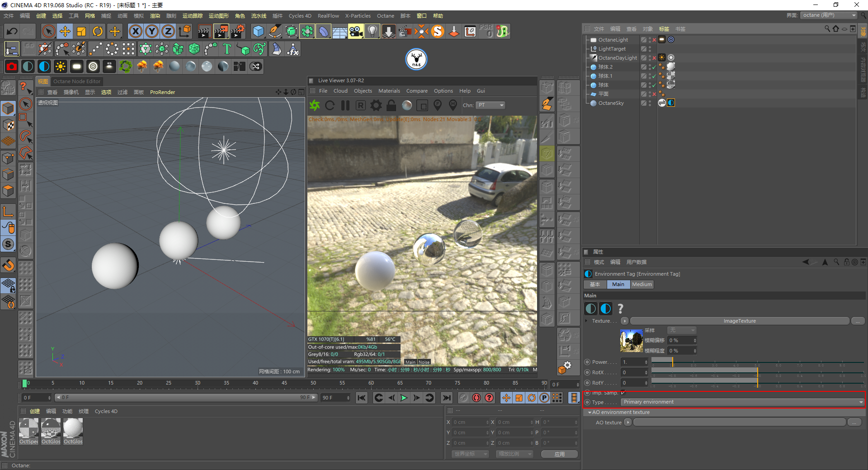This screenshot has height=470, width=868.
Task: Open the 世界坐标 dropdown
Action: coord(470,454)
